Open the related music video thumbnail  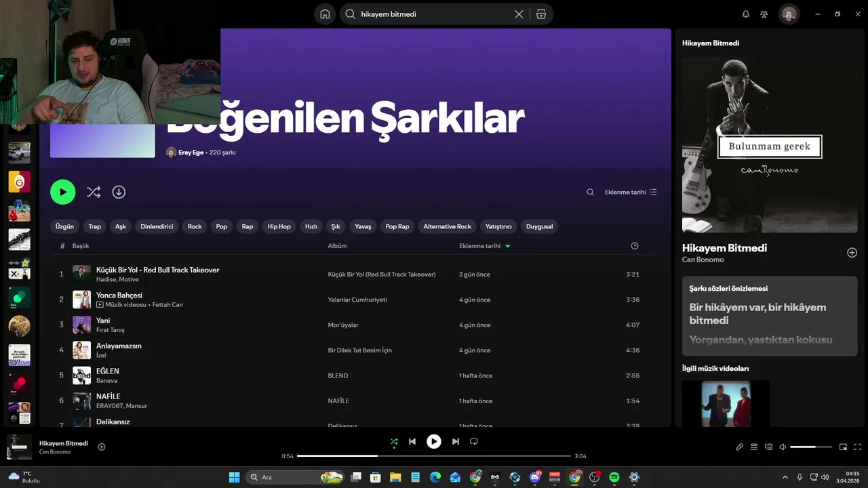[726, 403]
